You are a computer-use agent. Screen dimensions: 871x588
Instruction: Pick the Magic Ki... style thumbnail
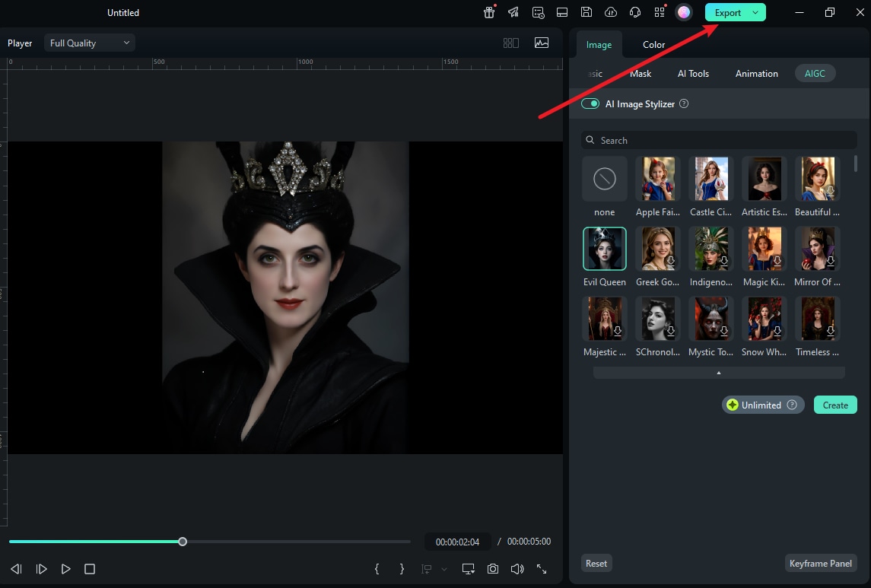click(x=765, y=249)
